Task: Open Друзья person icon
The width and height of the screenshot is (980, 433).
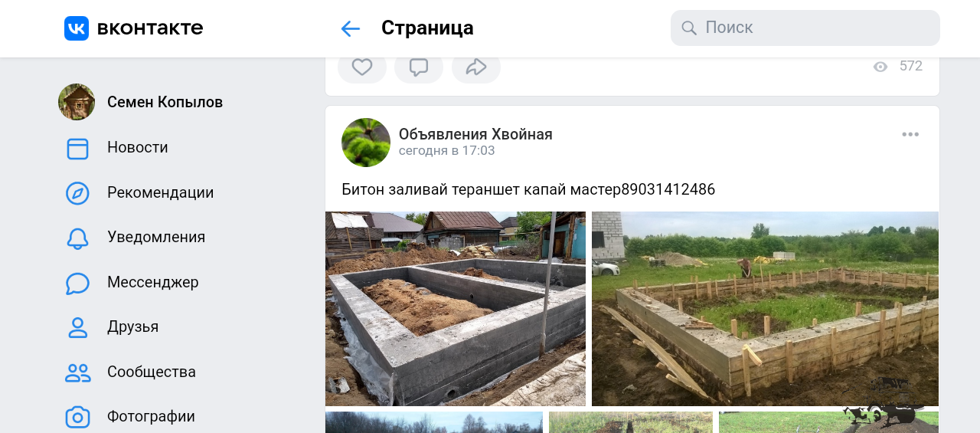Action: point(77,327)
